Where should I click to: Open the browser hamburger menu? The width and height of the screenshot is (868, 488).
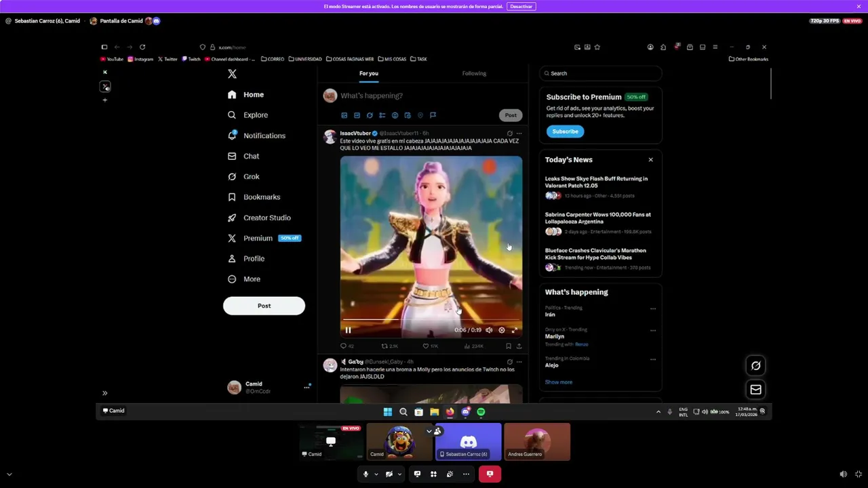(x=715, y=47)
